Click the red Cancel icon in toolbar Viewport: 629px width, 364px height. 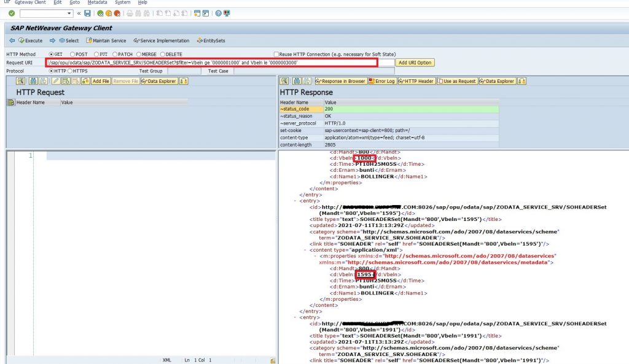coord(117,14)
